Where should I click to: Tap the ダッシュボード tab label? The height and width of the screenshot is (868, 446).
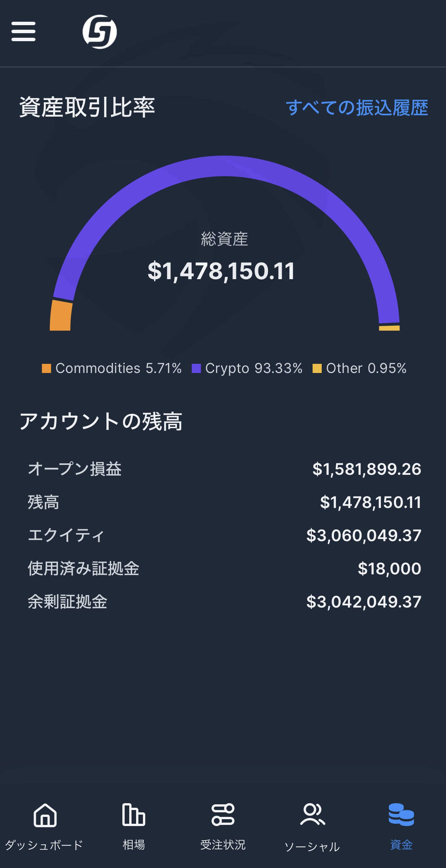click(44, 845)
